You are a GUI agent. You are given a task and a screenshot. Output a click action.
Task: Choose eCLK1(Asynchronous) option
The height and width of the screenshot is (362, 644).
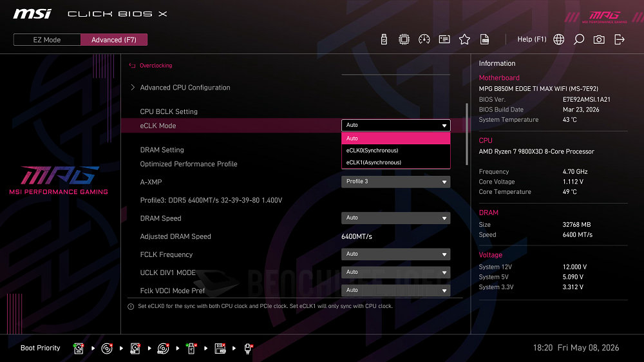tap(396, 162)
